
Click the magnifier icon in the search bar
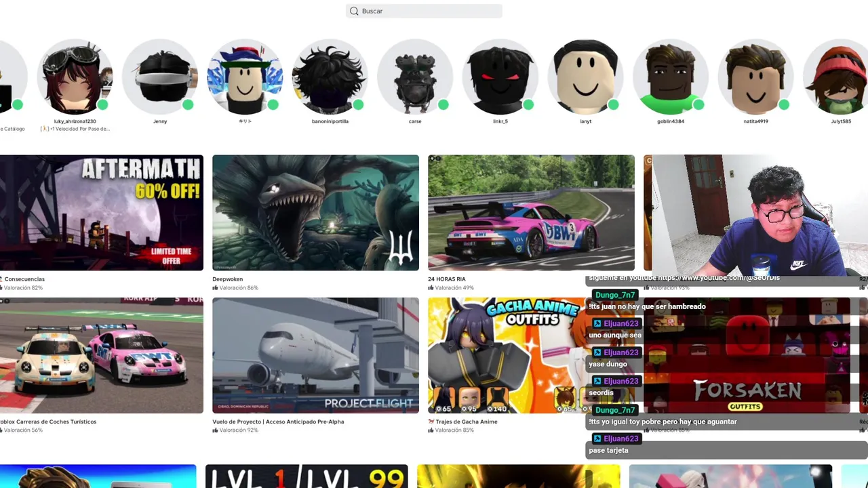tap(354, 11)
